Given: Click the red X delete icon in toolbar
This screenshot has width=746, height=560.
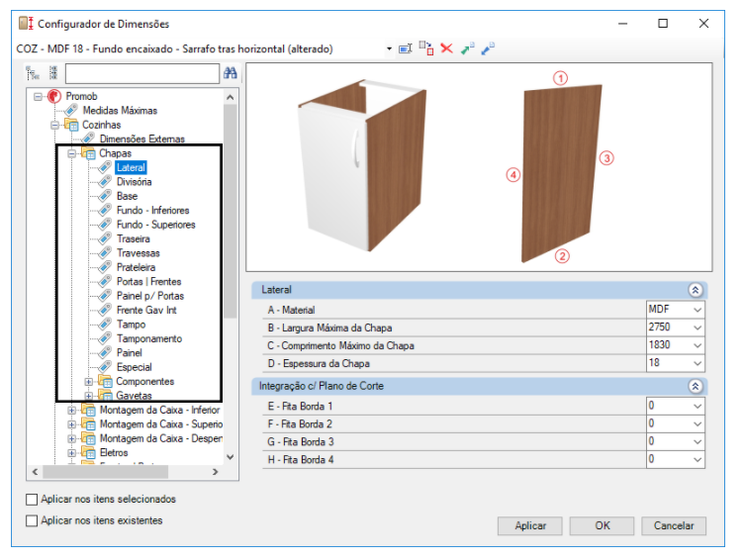Looking at the screenshot, I should [447, 48].
